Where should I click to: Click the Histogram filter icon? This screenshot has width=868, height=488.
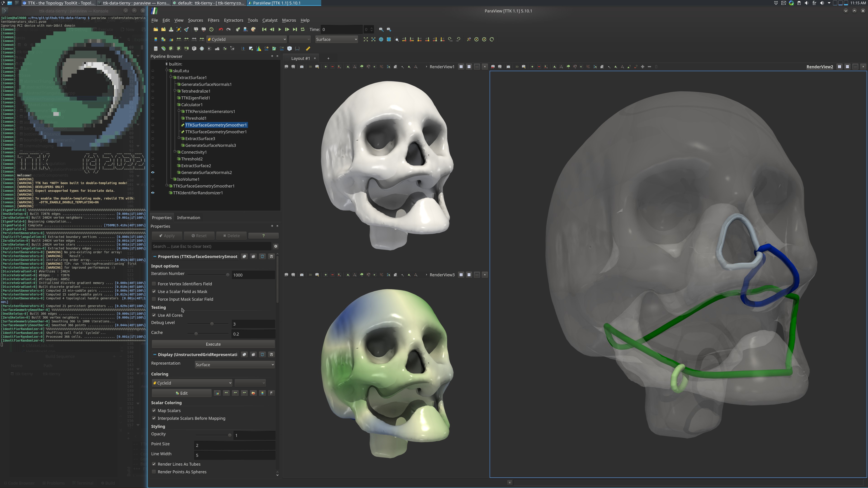pos(259,49)
